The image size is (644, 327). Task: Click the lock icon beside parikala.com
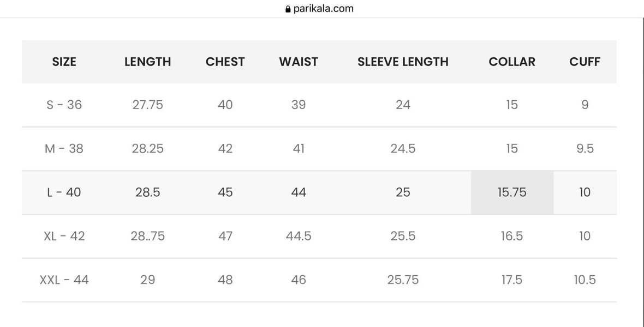pos(288,9)
